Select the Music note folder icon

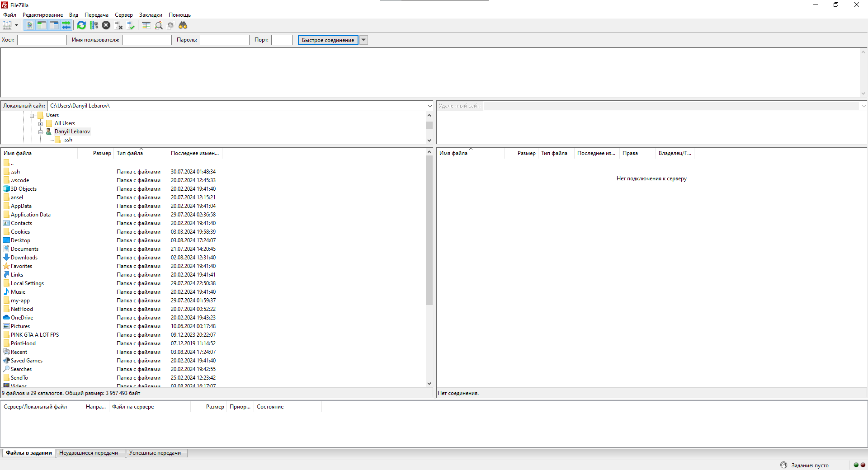6,292
